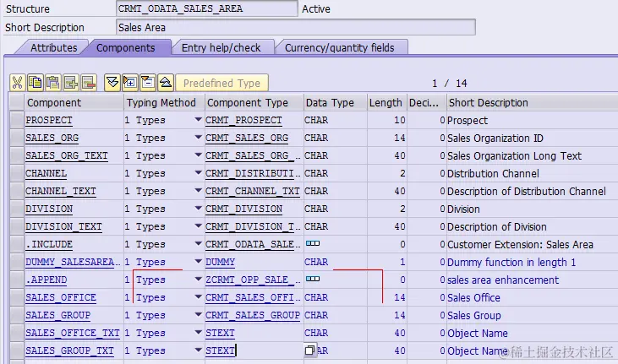Click the Collapse Include minus-box icon

pos(148,83)
